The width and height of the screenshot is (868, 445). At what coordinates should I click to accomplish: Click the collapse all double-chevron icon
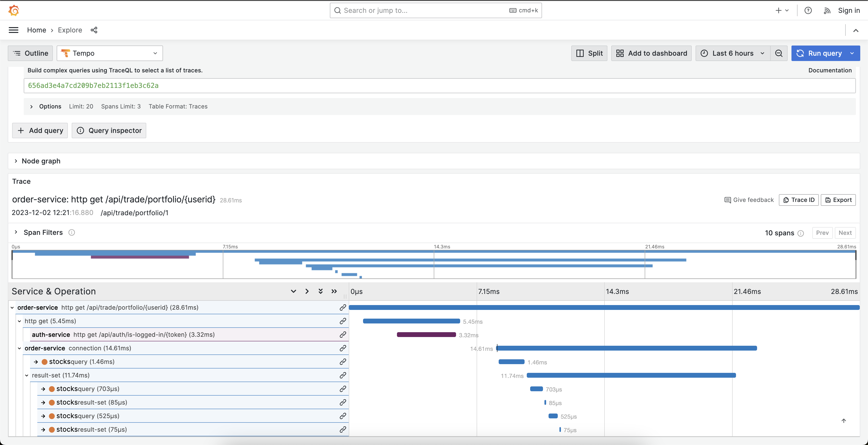click(x=334, y=292)
